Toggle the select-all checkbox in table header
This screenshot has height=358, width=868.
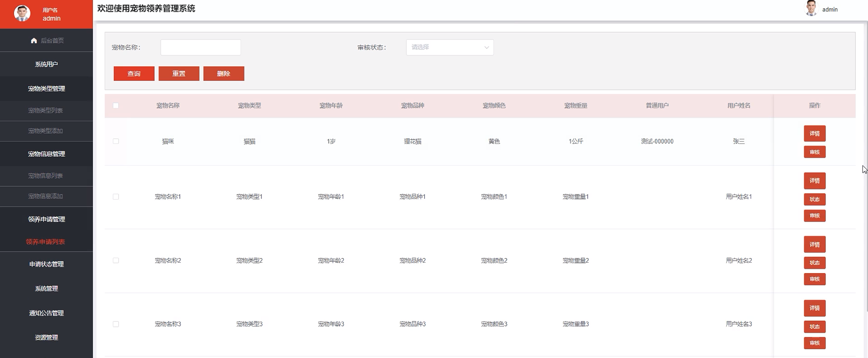coord(116,105)
